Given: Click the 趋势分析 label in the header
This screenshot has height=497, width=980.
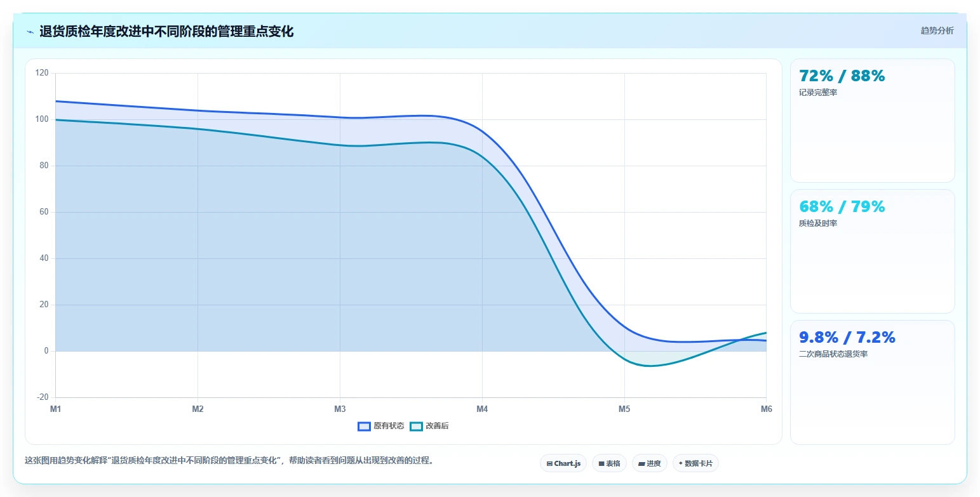Looking at the screenshot, I should coord(937,30).
